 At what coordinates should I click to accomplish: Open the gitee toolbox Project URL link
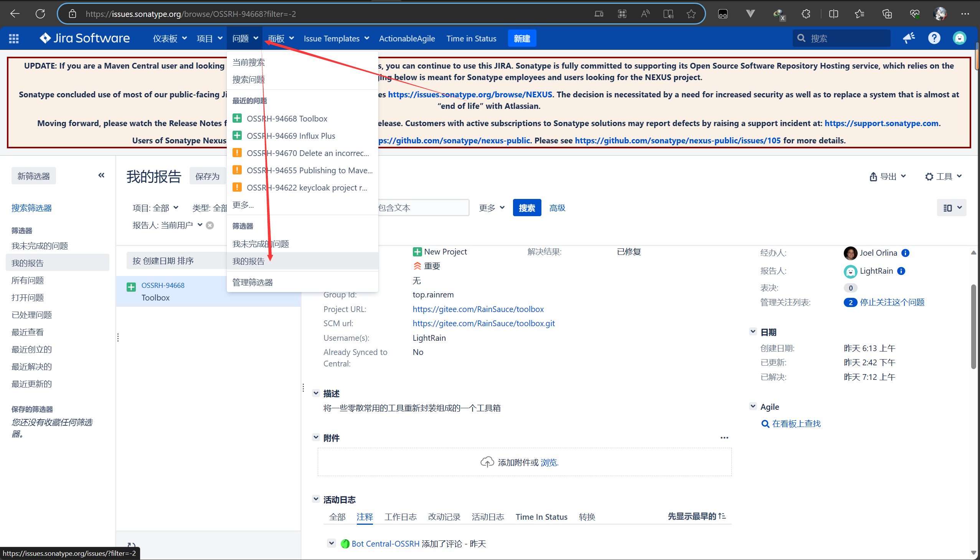[478, 309]
